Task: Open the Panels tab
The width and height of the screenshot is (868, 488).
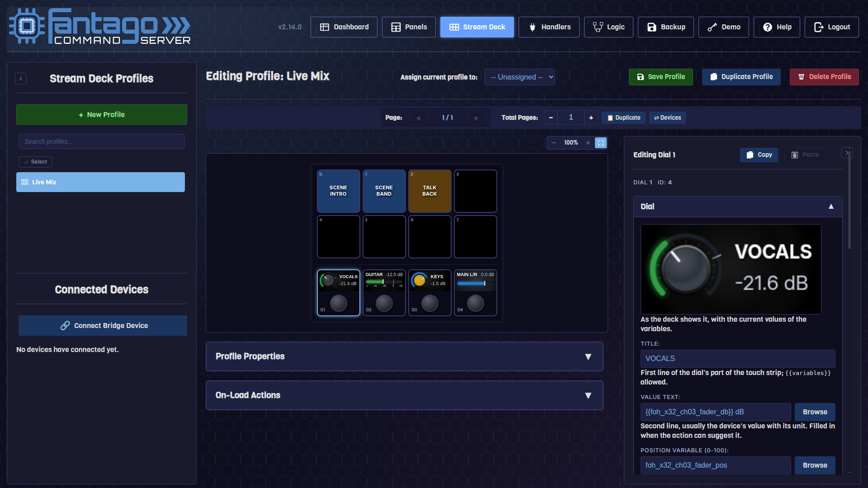Action: click(x=409, y=27)
